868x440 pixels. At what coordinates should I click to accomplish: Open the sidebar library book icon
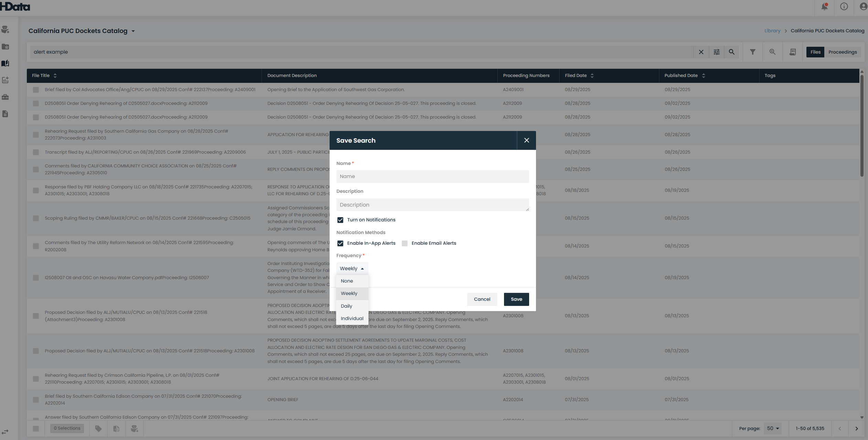5,63
